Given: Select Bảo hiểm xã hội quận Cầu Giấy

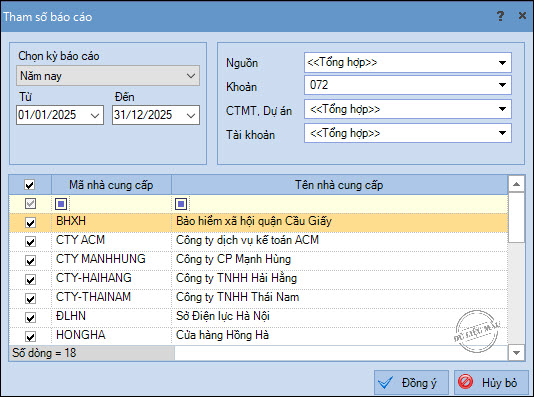Looking at the screenshot, I should [254, 221].
